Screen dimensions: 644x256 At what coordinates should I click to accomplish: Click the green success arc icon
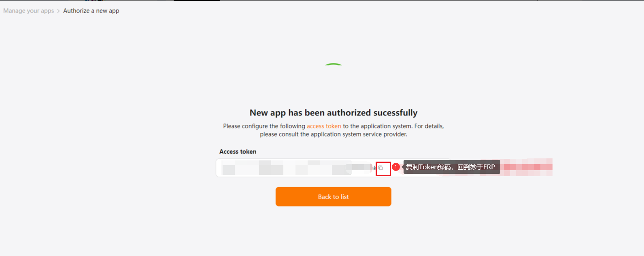tap(334, 64)
